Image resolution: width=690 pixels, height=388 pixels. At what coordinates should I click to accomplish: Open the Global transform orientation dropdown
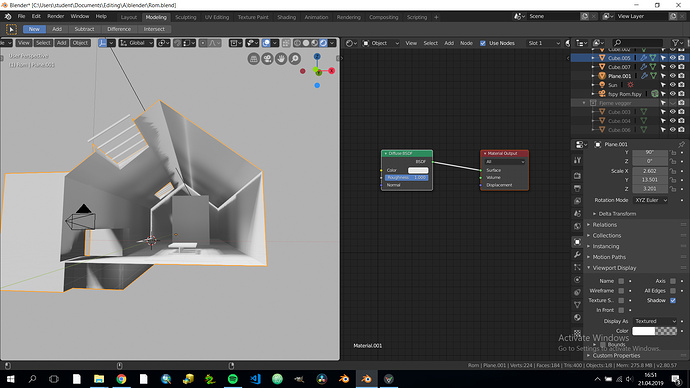pos(136,43)
